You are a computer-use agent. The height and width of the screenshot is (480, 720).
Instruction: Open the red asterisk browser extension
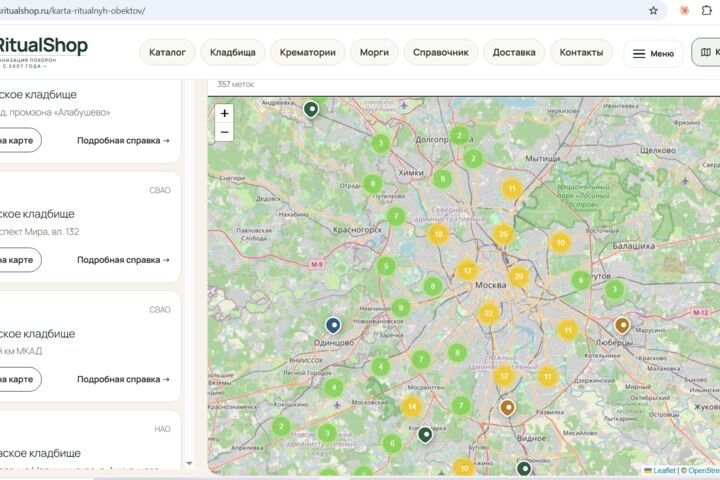click(x=684, y=11)
